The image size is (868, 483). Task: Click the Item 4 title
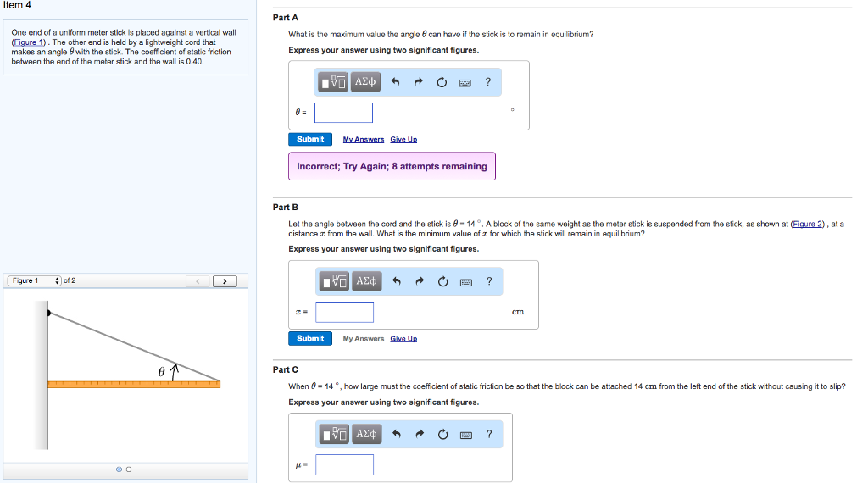pyautogui.click(x=17, y=5)
